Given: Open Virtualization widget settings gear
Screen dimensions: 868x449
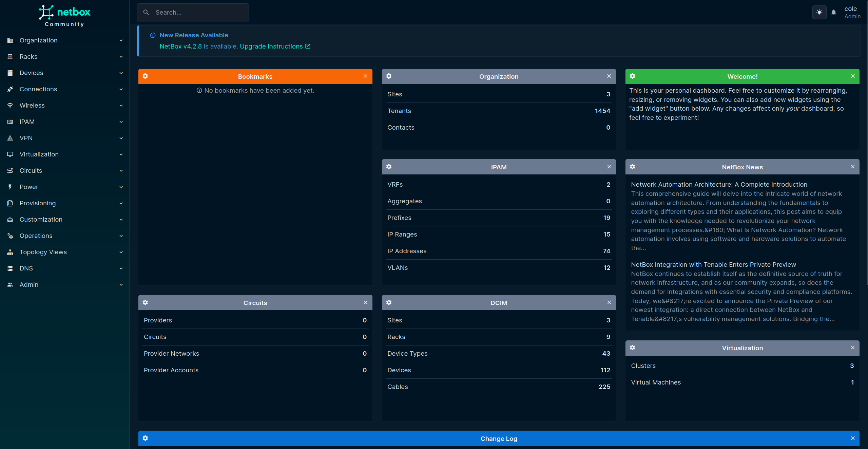Looking at the screenshot, I should pos(632,348).
